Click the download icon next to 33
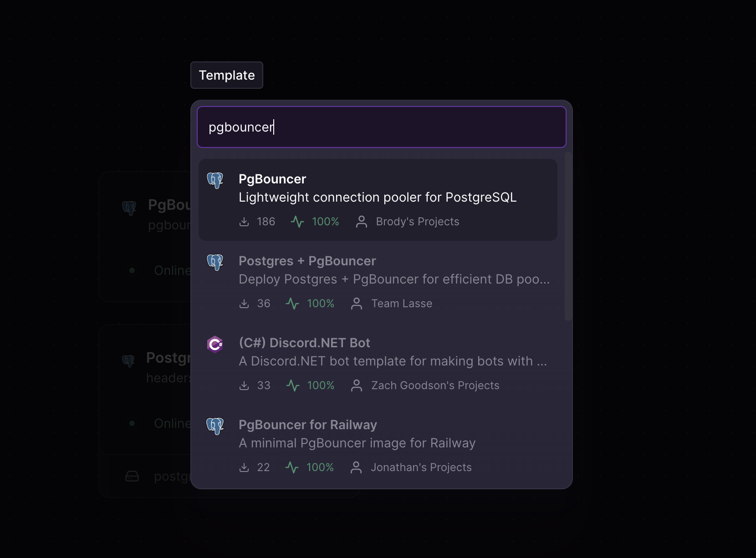Image resolution: width=756 pixels, height=558 pixels. 244,386
